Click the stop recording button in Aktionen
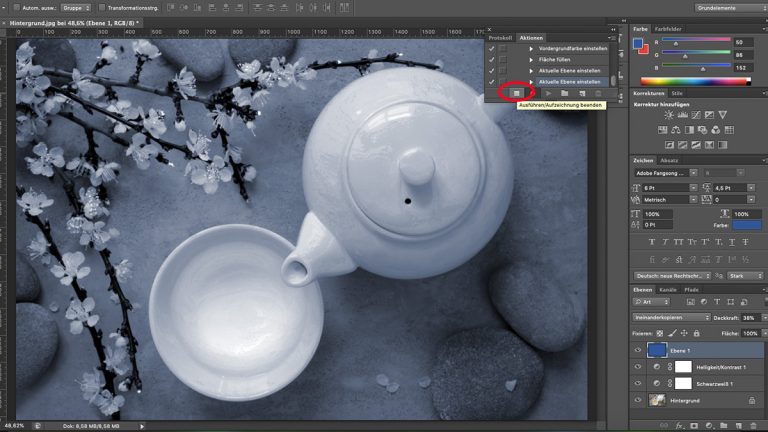 (x=516, y=93)
